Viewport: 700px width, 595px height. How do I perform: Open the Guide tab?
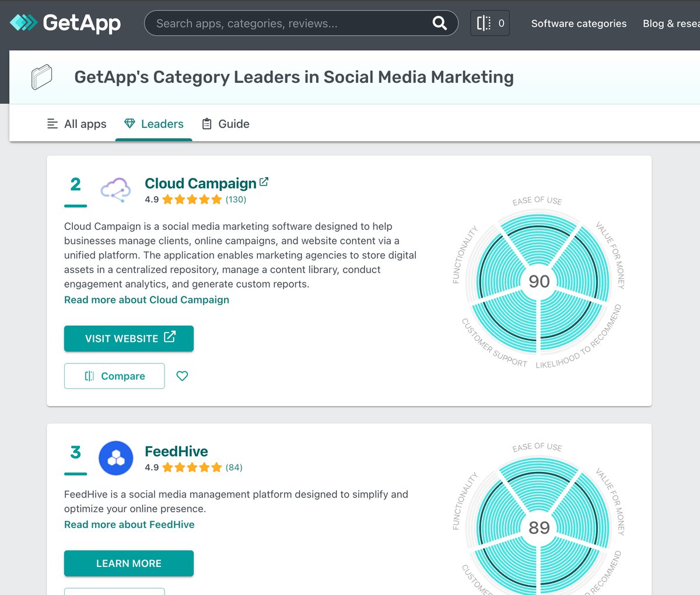point(226,124)
